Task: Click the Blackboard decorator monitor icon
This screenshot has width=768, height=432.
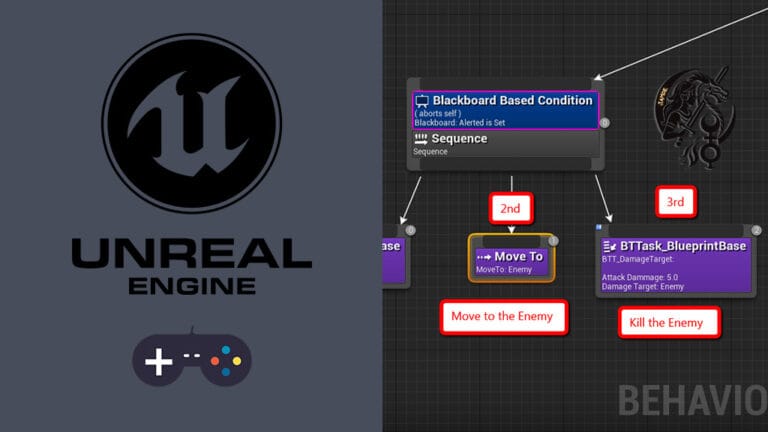Action: coord(422,101)
